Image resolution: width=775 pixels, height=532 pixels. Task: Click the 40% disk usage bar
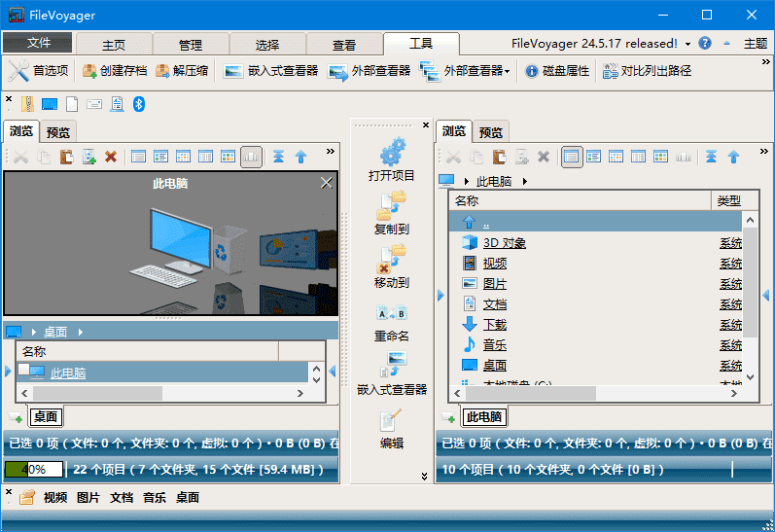coord(34,469)
